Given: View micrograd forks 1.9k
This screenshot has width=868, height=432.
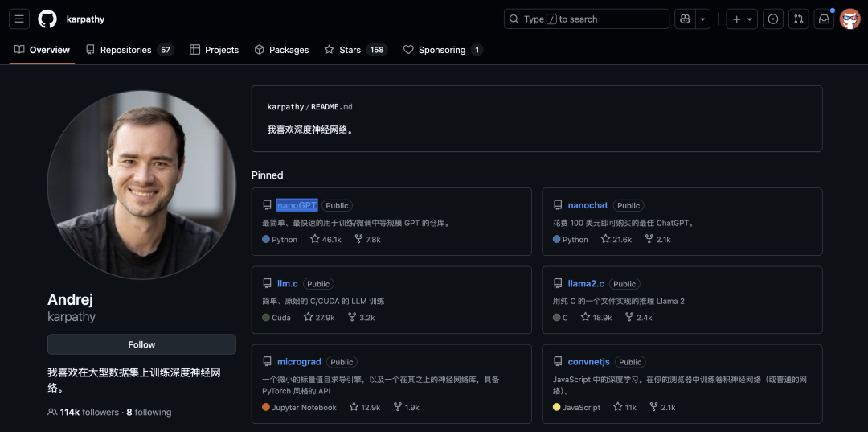Looking at the screenshot, I should [407, 407].
